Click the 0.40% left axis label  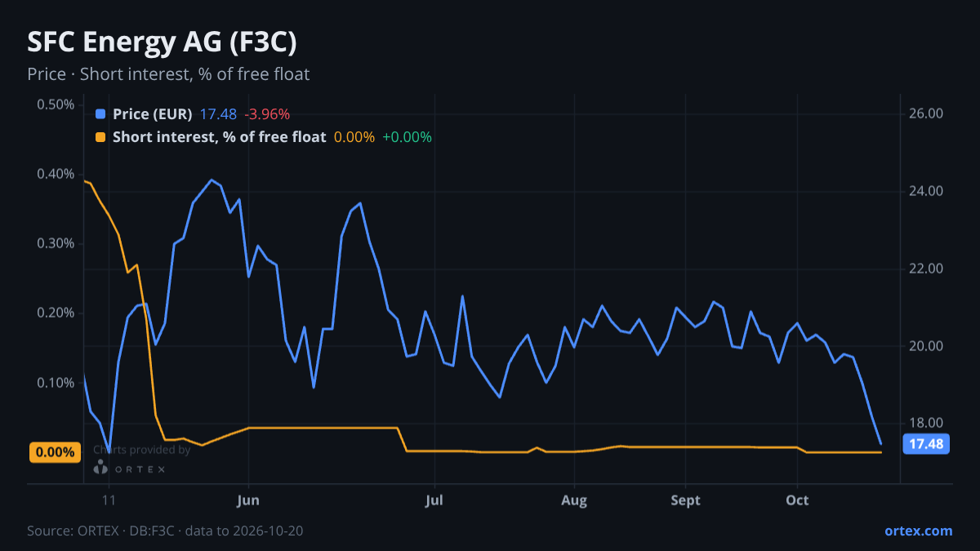click(x=56, y=175)
